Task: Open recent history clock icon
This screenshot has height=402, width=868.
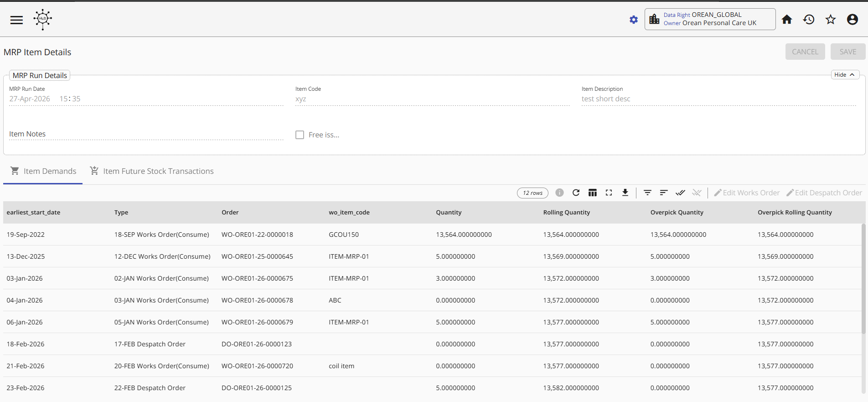Action: [x=809, y=20]
